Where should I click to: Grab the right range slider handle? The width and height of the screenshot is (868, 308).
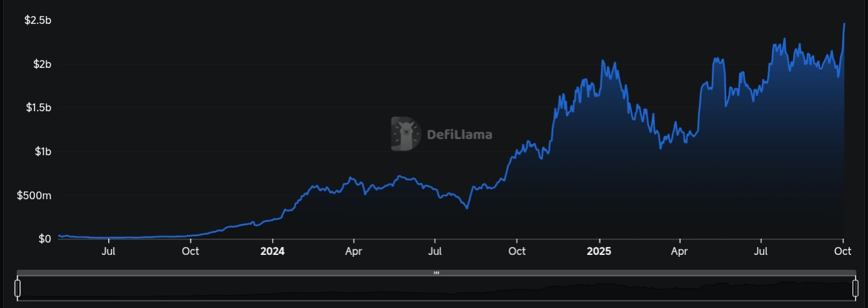pos(855,288)
